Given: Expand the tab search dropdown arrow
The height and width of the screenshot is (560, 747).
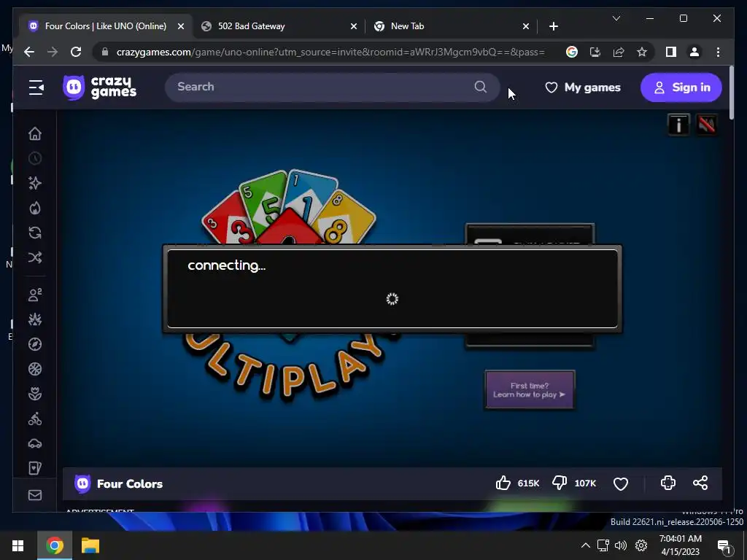Looking at the screenshot, I should tap(616, 18).
